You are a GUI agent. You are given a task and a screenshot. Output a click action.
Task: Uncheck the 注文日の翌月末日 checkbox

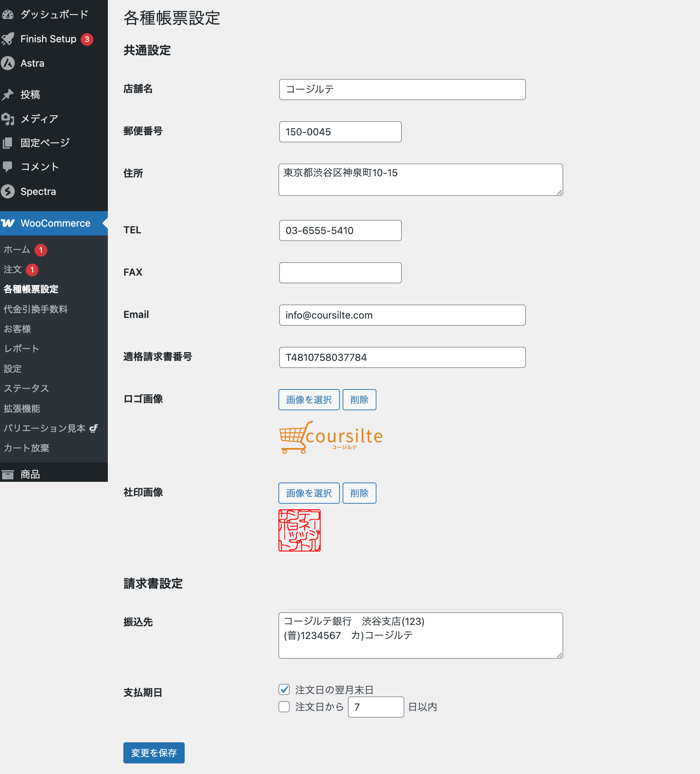click(x=284, y=689)
